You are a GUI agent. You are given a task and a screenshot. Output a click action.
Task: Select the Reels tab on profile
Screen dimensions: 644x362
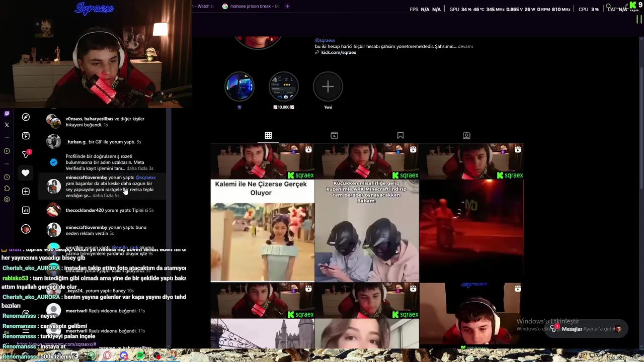tap(334, 136)
